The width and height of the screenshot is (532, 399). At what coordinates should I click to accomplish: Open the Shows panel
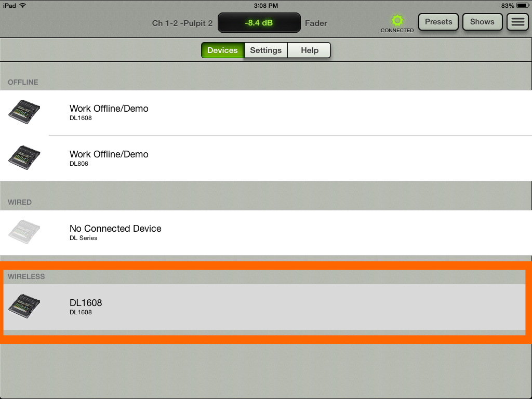coord(482,22)
